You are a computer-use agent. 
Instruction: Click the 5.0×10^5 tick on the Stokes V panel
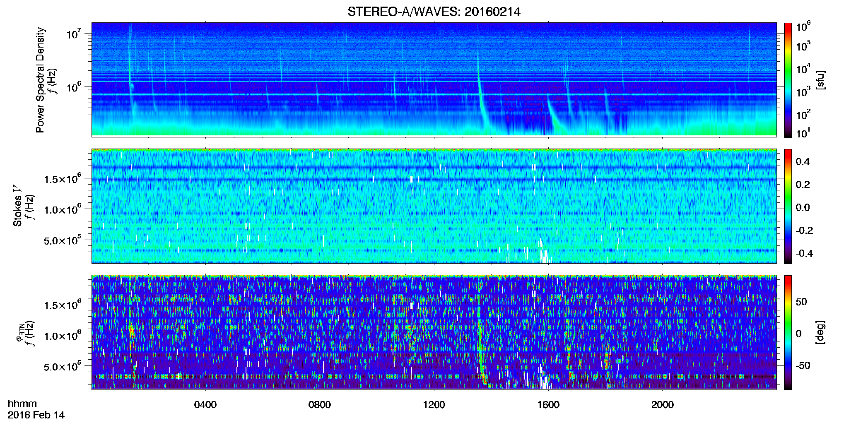tap(63, 240)
